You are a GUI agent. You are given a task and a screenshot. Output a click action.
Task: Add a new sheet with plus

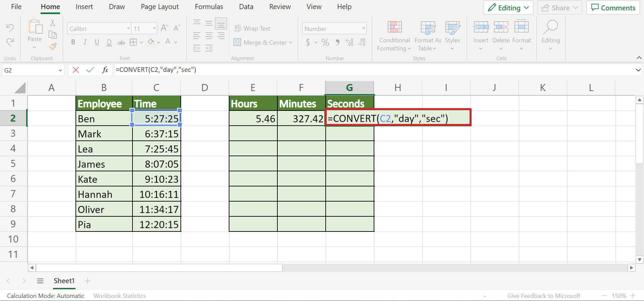click(88, 281)
